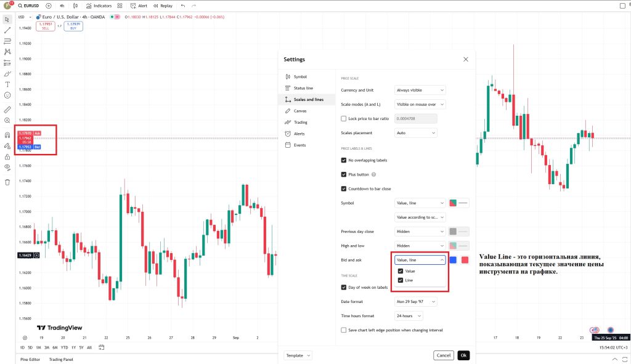Enable Save chart left edge position option
Screen dimensions: 631x364
click(x=344, y=330)
